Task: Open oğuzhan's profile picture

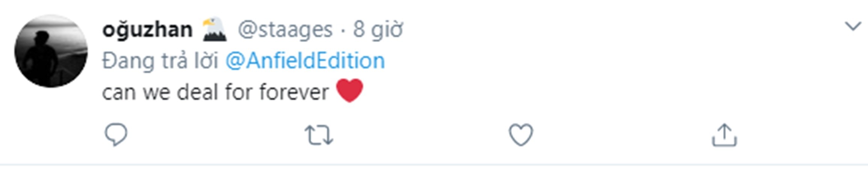Action: pyautogui.click(x=51, y=51)
